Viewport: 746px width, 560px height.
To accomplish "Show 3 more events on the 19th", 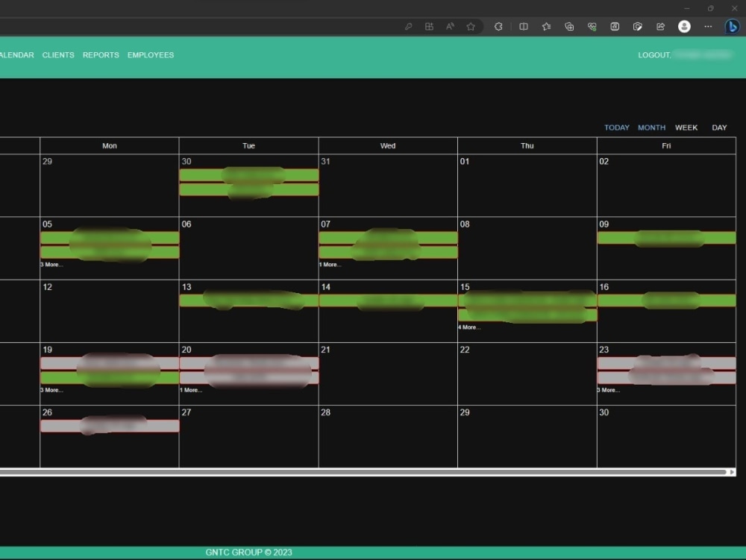I will click(x=51, y=390).
